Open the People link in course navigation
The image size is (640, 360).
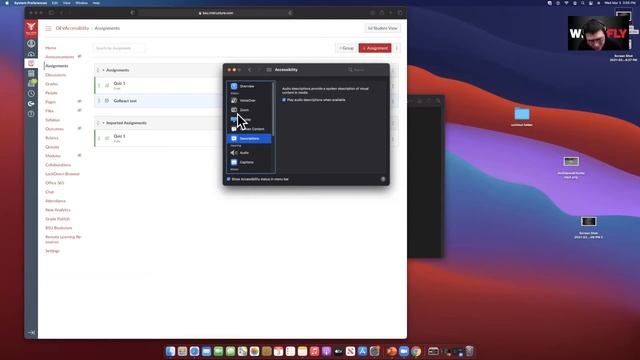(51, 93)
